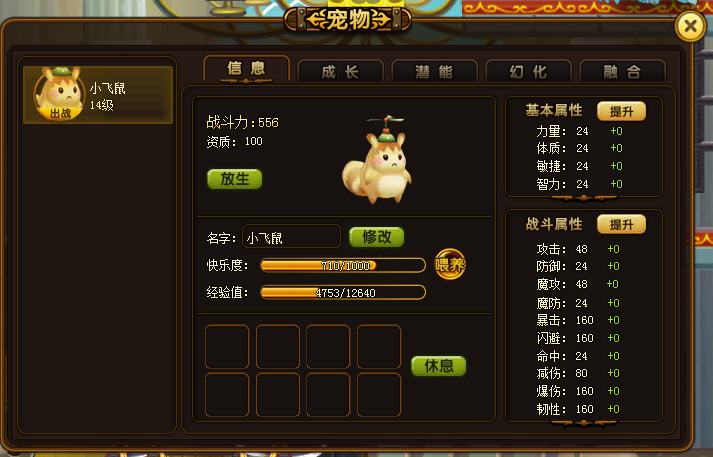Click the 名字 input field
This screenshot has width=713, height=457.
click(291, 236)
